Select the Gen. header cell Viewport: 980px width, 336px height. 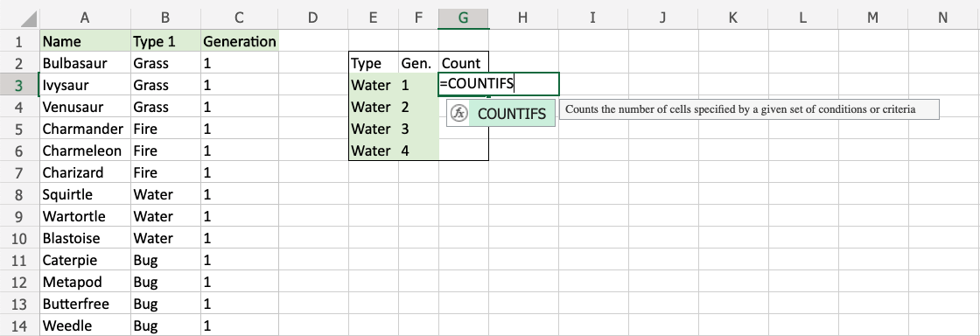click(419, 63)
